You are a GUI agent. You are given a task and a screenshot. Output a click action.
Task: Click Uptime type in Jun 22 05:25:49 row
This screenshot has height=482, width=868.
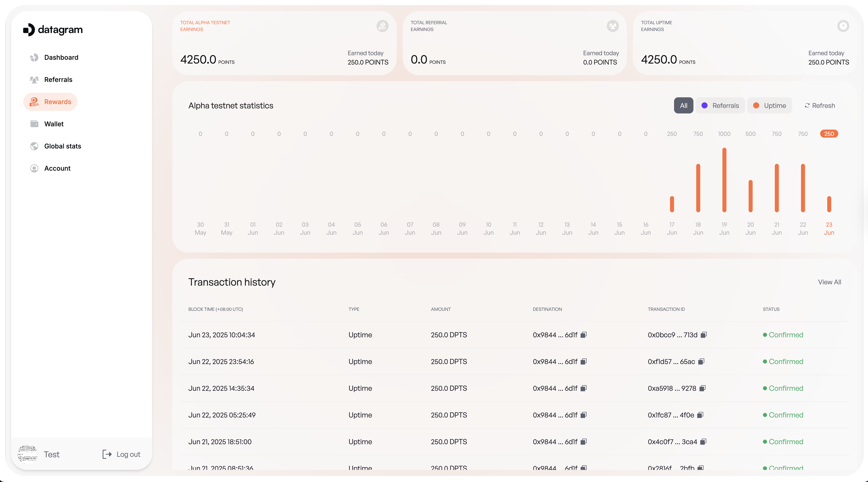360,415
